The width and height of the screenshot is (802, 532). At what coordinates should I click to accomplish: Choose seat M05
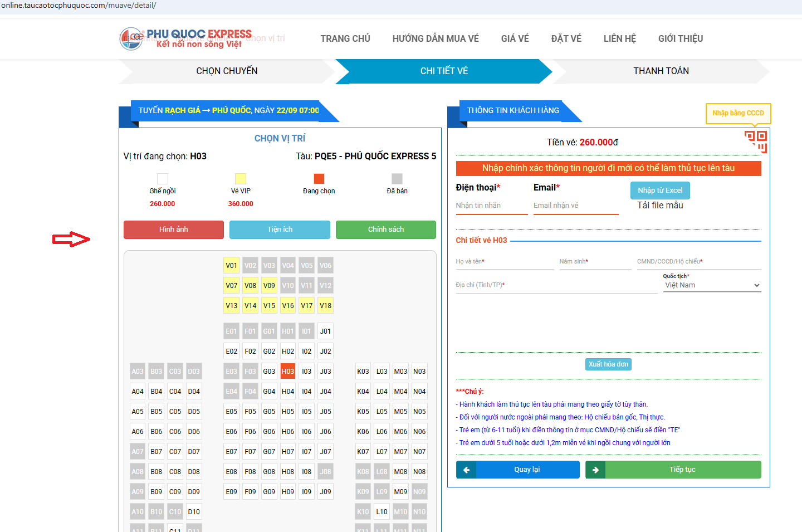click(400, 412)
